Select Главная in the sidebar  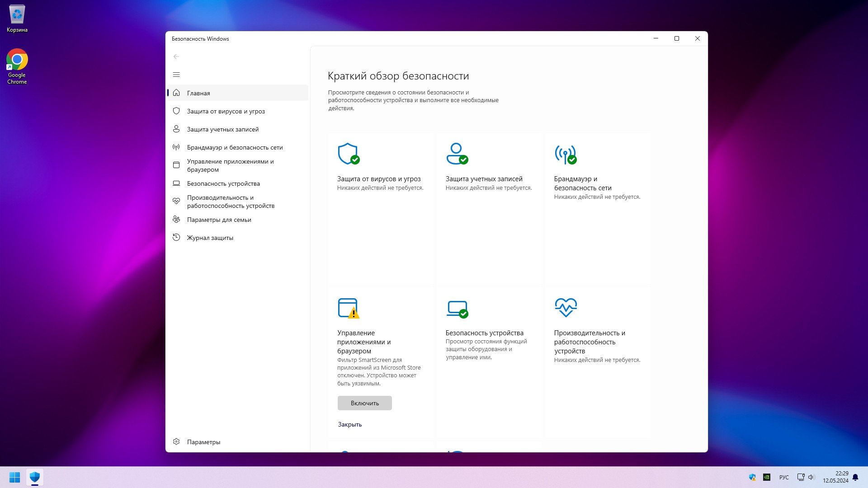[198, 93]
